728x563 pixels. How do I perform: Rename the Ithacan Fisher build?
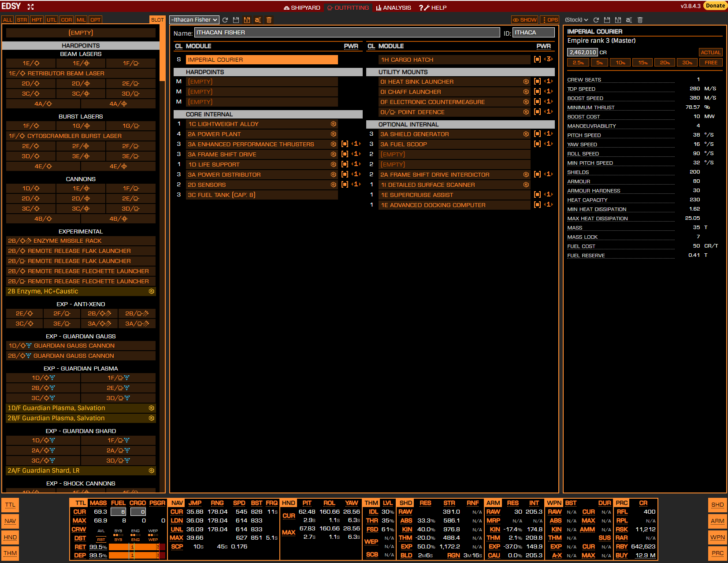[258, 20]
